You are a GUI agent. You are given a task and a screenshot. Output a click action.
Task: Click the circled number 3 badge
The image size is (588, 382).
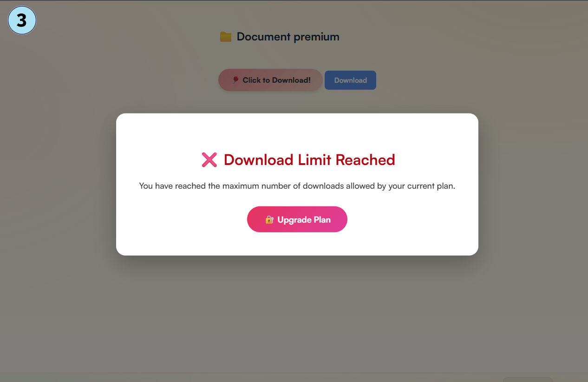pos(22,21)
